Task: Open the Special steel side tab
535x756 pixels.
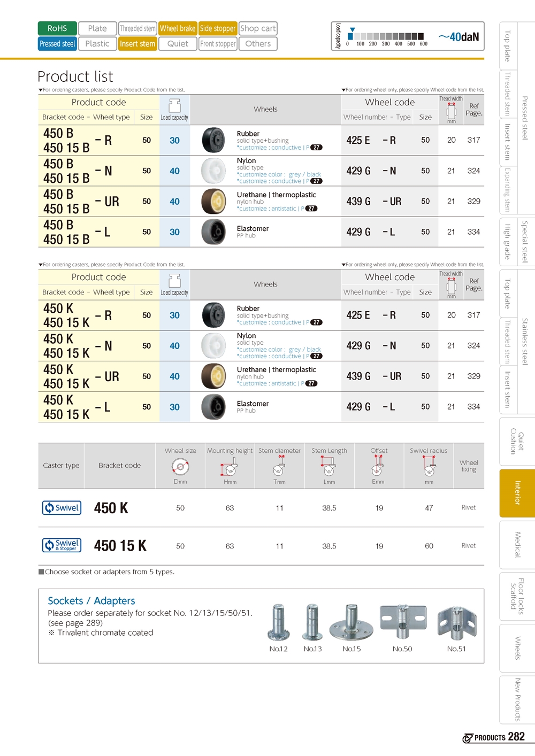Action: 525,242
